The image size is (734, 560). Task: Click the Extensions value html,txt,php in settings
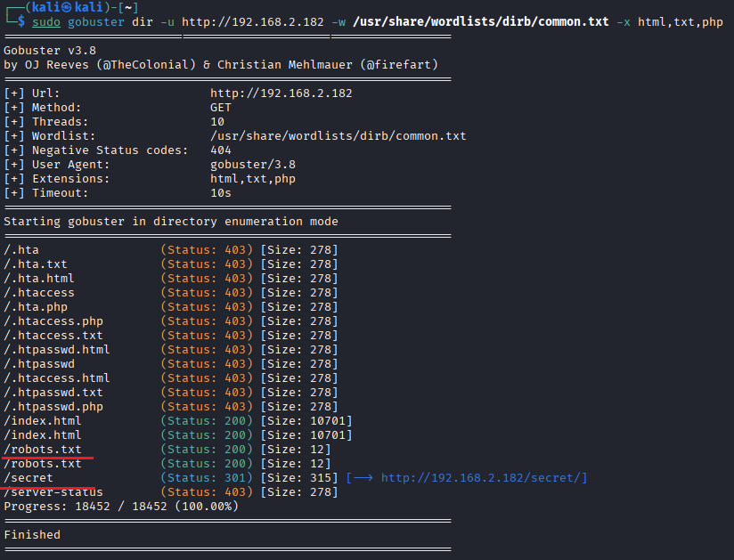(253, 179)
